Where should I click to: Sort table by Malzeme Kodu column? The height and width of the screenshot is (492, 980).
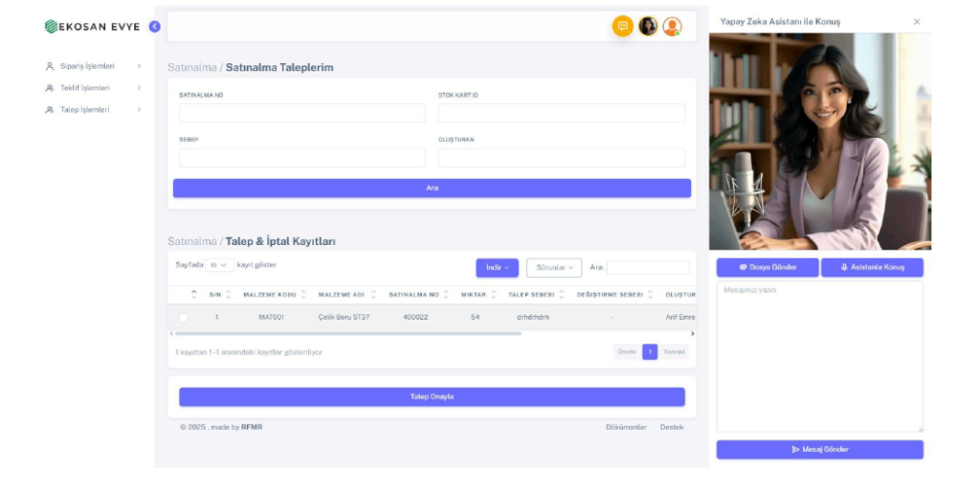[x=273, y=295]
